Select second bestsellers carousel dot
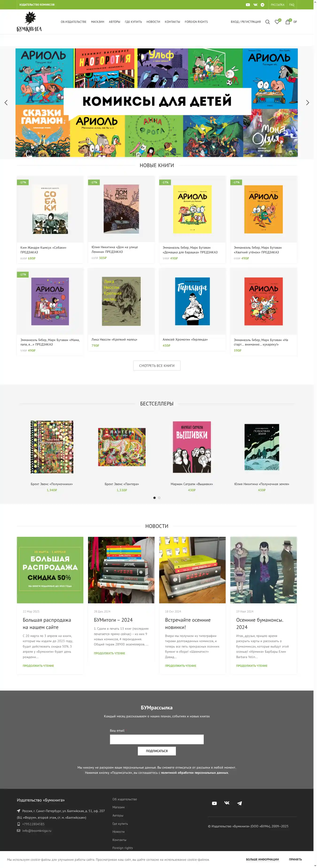This screenshot has width=317, height=868. [159, 498]
